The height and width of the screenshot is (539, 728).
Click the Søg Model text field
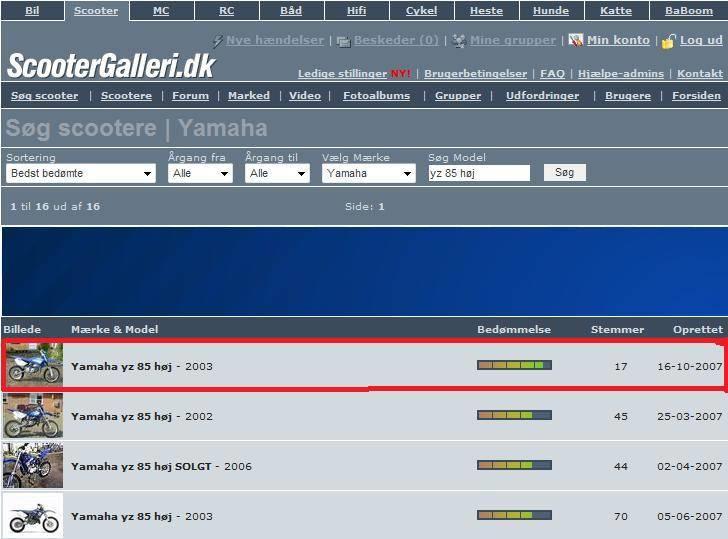[478, 173]
